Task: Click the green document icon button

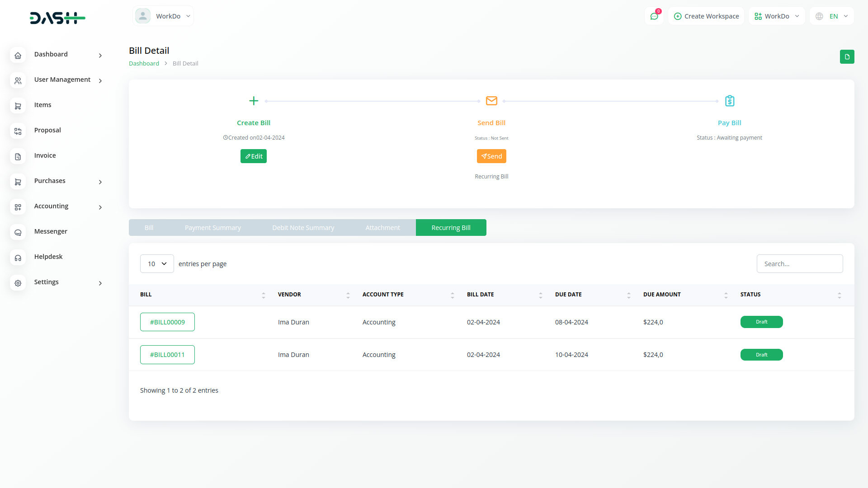Action: [x=847, y=57]
